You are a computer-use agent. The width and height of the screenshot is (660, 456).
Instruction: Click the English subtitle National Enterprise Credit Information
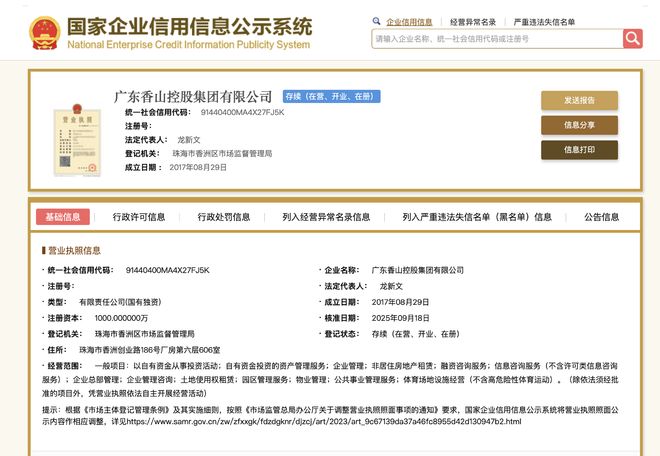pos(189,45)
